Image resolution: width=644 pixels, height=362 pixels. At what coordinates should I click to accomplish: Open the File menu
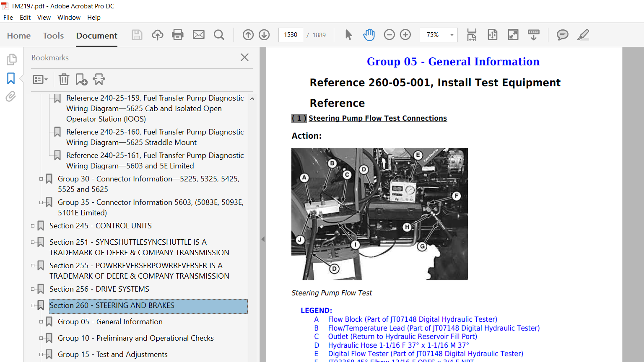(8, 18)
